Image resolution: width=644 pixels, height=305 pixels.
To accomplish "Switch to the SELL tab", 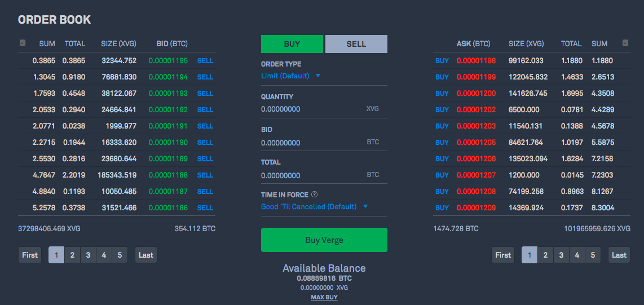I will [356, 44].
